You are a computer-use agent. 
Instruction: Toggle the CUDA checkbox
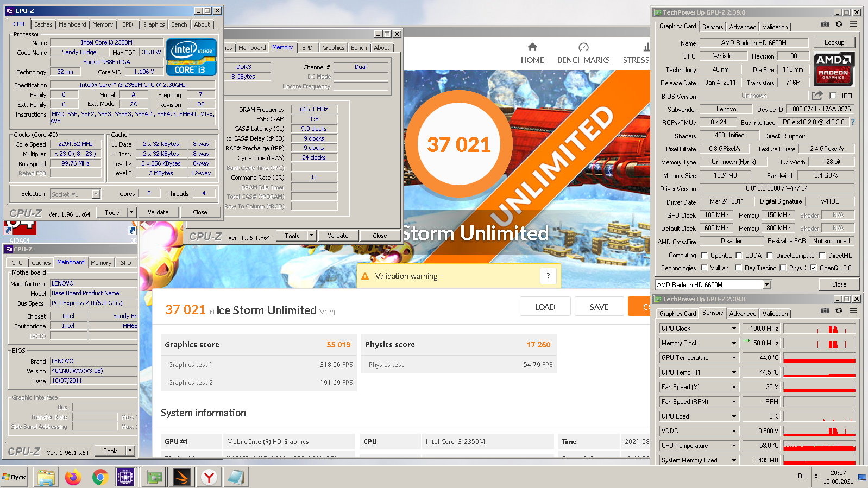(739, 255)
